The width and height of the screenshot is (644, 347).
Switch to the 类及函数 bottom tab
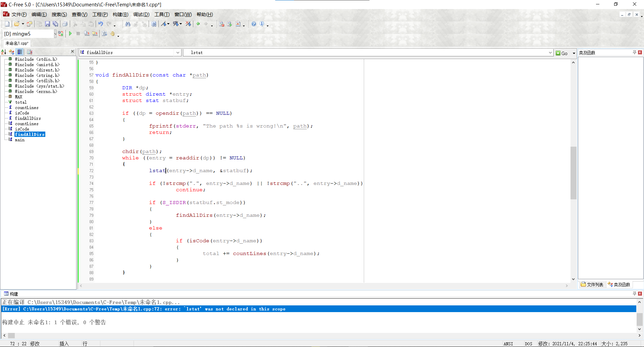(619, 285)
